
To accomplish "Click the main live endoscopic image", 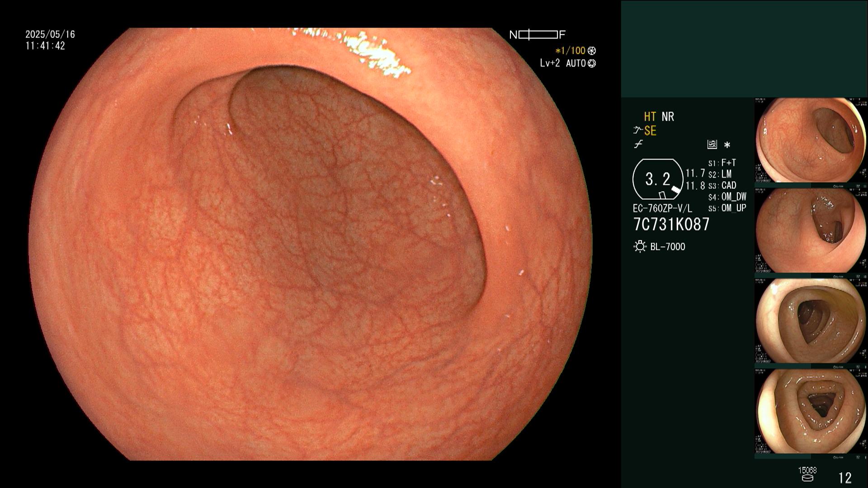I will pos(310,244).
